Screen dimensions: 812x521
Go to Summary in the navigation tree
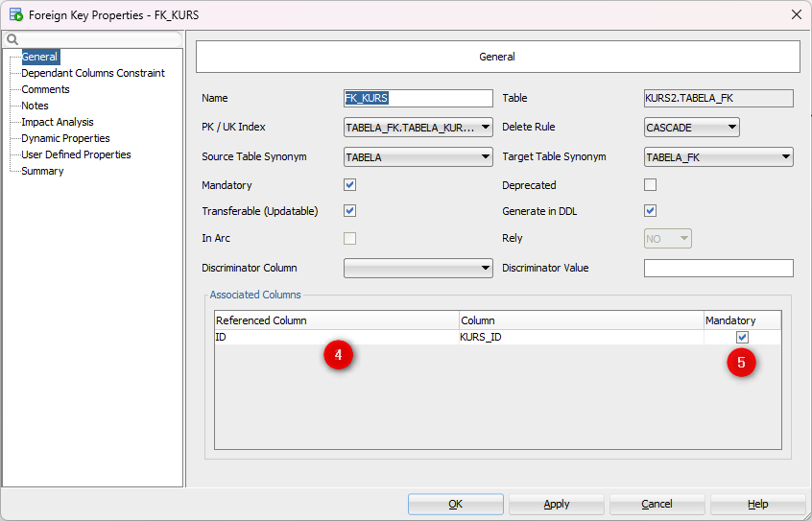coord(42,171)
